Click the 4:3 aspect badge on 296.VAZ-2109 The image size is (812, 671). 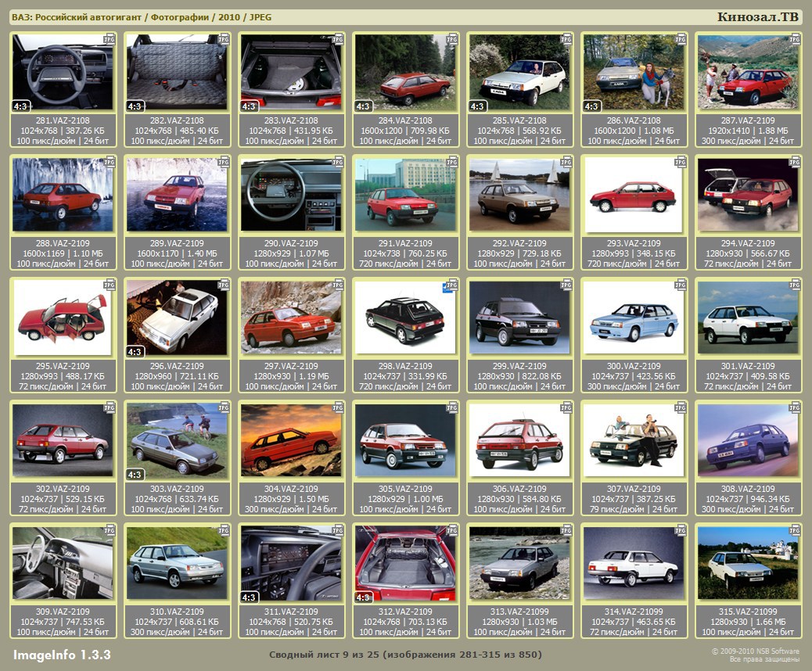[135, 352]
